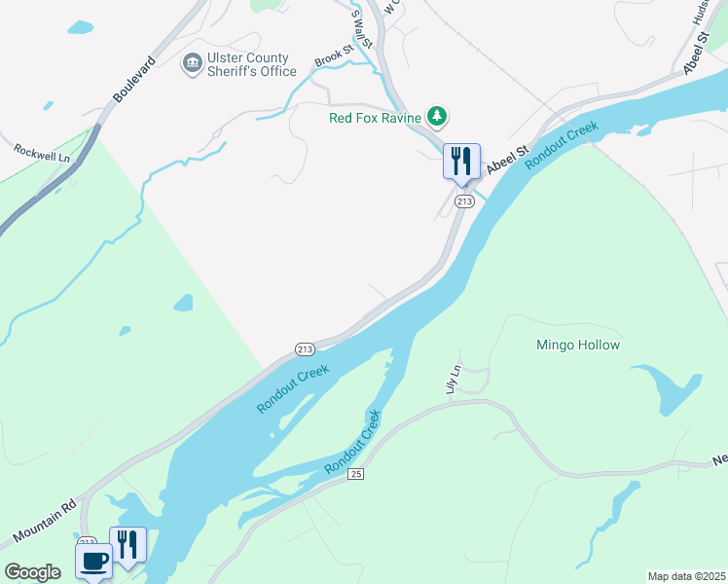
Task: Click the Red Fox Ravine text label
Action: [375, 118]
